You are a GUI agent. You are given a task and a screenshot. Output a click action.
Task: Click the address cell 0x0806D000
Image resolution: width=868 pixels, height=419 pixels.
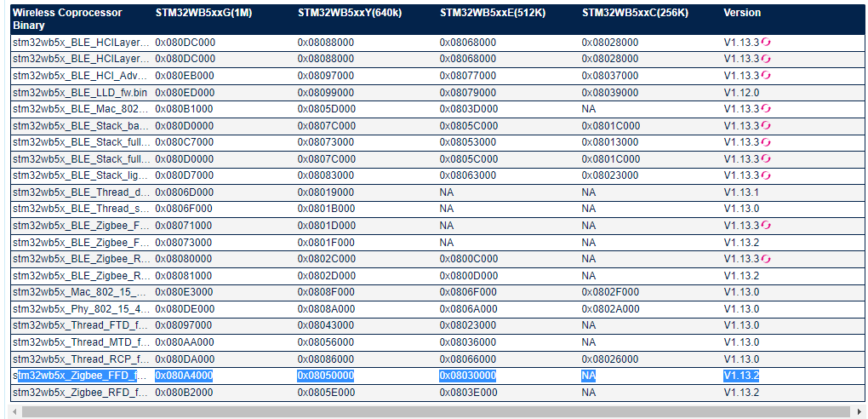click(x=185, y=192)
